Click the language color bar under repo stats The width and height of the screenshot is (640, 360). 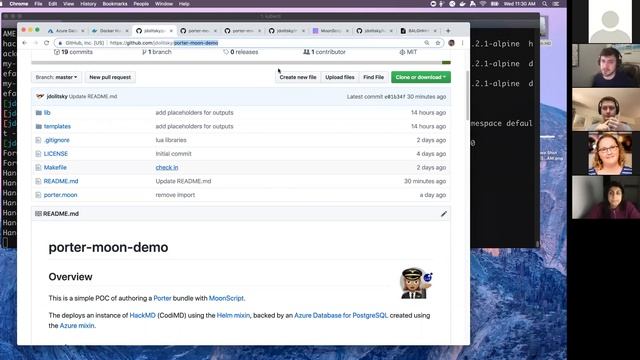point(241,63)
